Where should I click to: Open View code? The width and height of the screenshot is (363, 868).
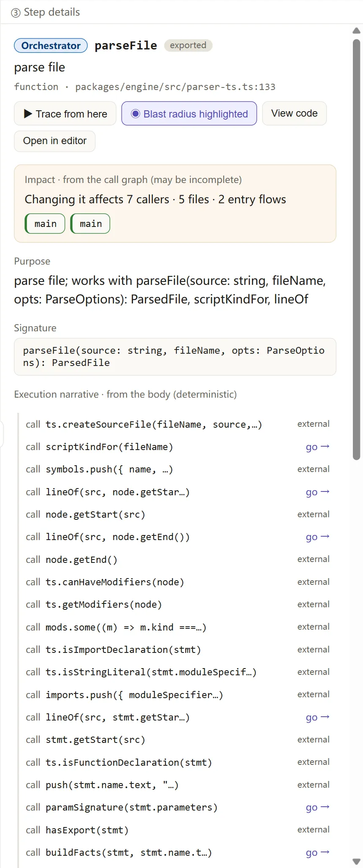point(294,113)
